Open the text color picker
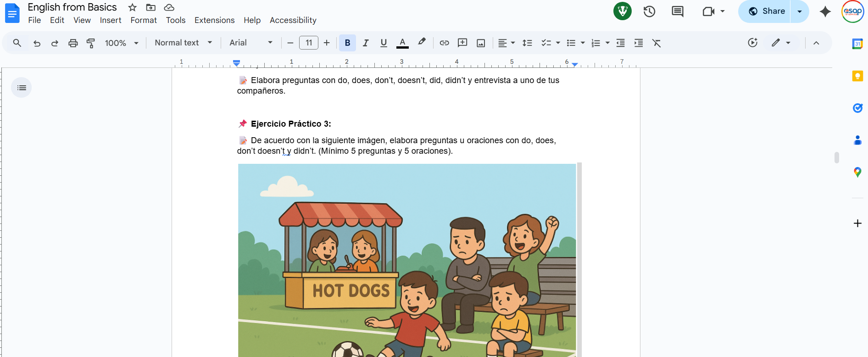Screen dimensions: 868x357 [402, 43]
